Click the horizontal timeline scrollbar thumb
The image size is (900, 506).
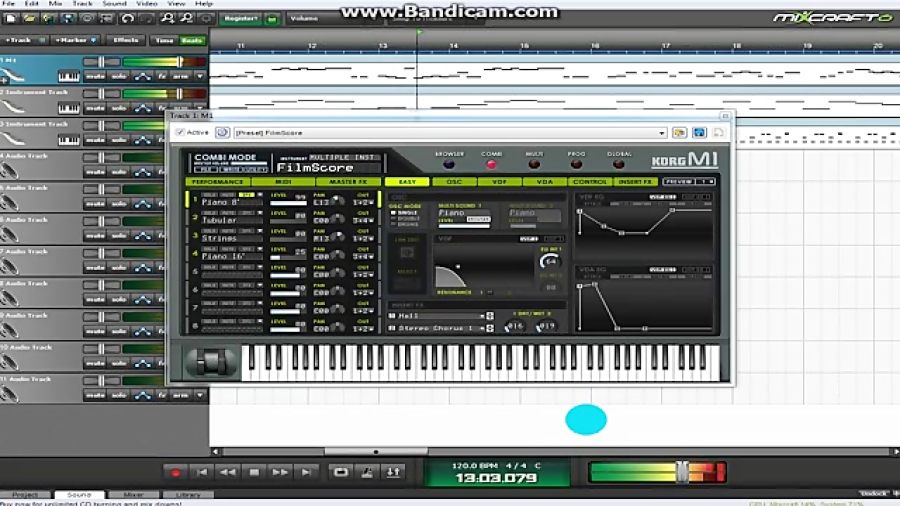376,451
